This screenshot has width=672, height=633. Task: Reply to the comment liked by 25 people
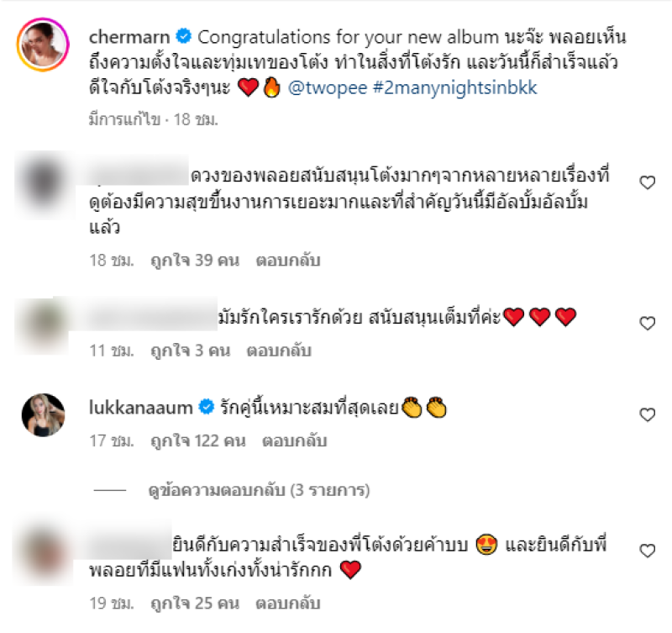click(x=288, y=604)
